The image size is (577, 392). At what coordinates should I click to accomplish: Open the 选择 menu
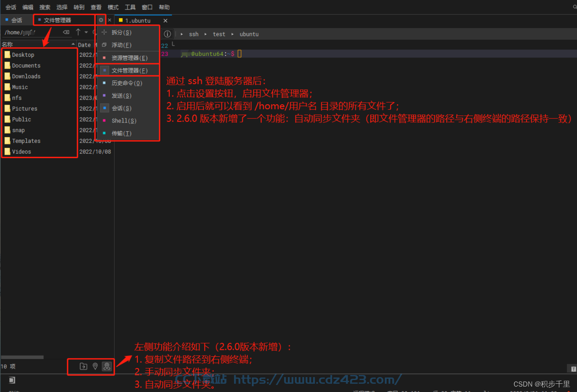(62, 7)
